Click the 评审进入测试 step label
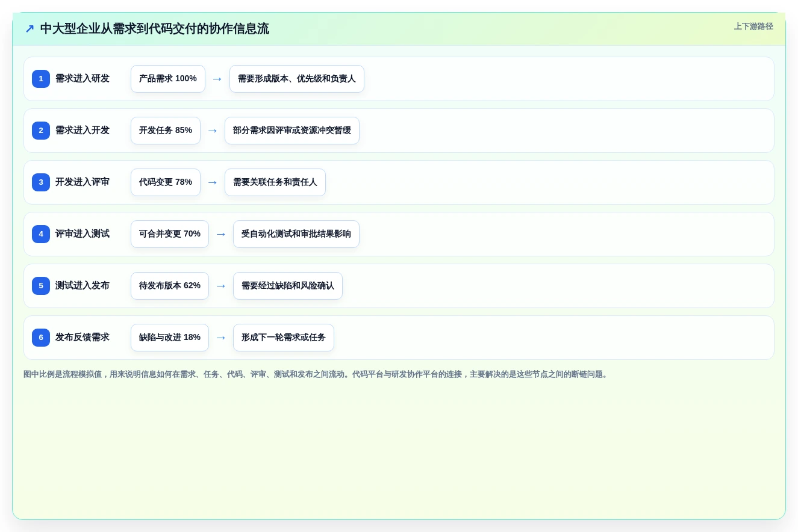The height and width of the screenshot is (532, 798). tap(83, 234)
